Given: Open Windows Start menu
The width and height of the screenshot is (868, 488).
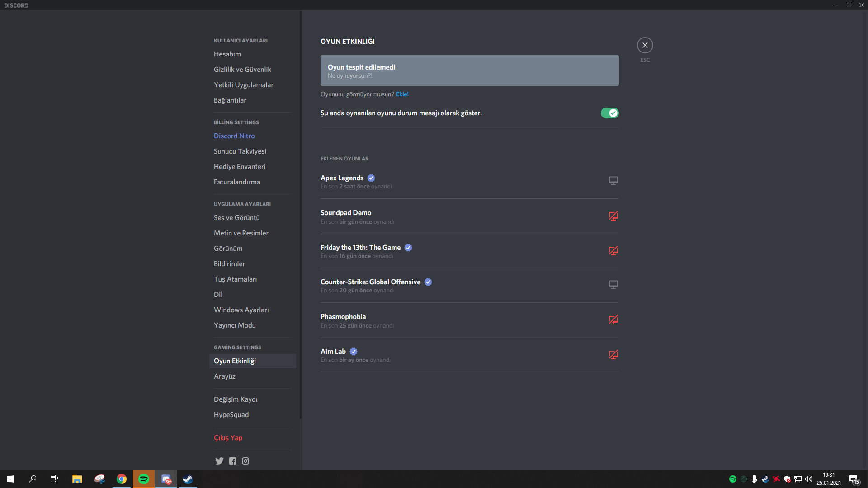Looking at the screenshot, I should (x=11, y=479).
